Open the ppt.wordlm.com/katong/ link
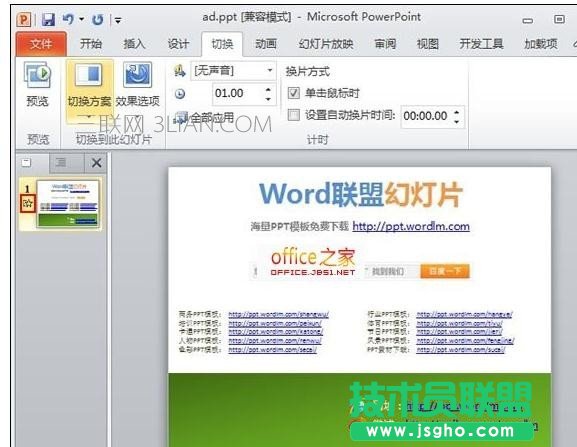The image size is (577, 447). (x=276, y=332)
